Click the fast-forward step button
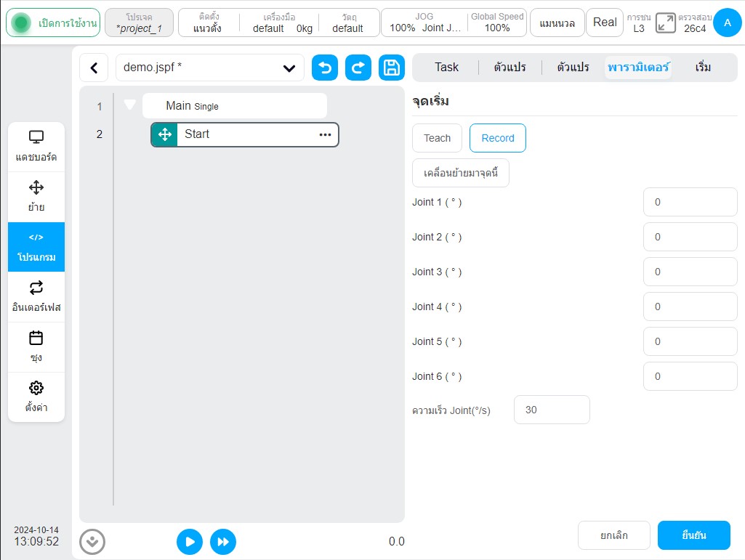The width and height of the screenshot is (745, 560). [223, 541]
